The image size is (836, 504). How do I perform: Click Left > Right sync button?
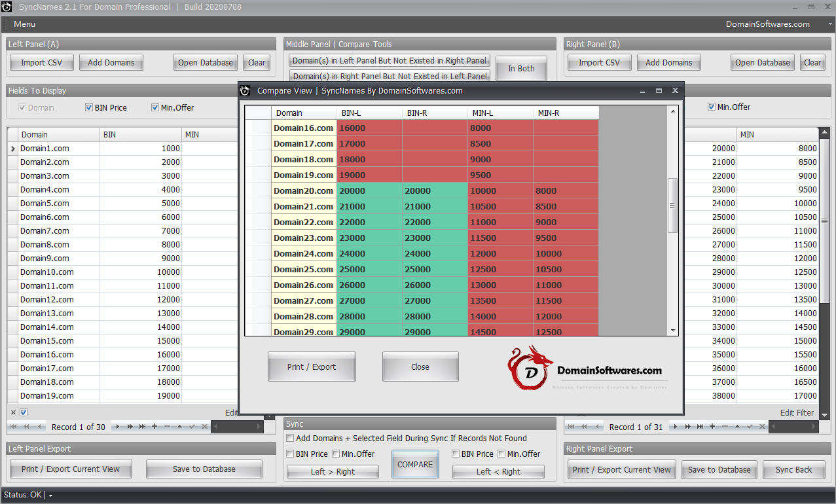(333, 471)
